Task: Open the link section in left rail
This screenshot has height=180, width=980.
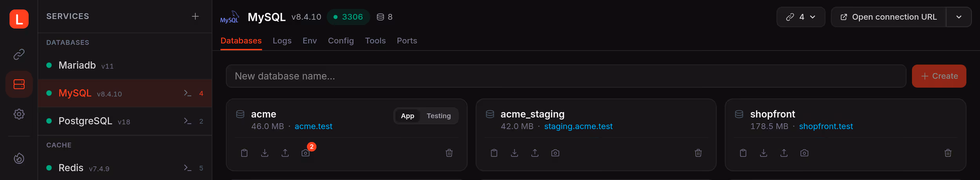Action: (19, 54)
